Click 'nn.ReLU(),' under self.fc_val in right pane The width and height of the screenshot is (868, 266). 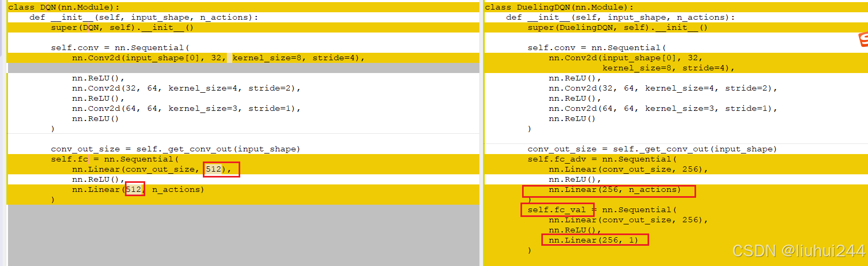(575, 230)
